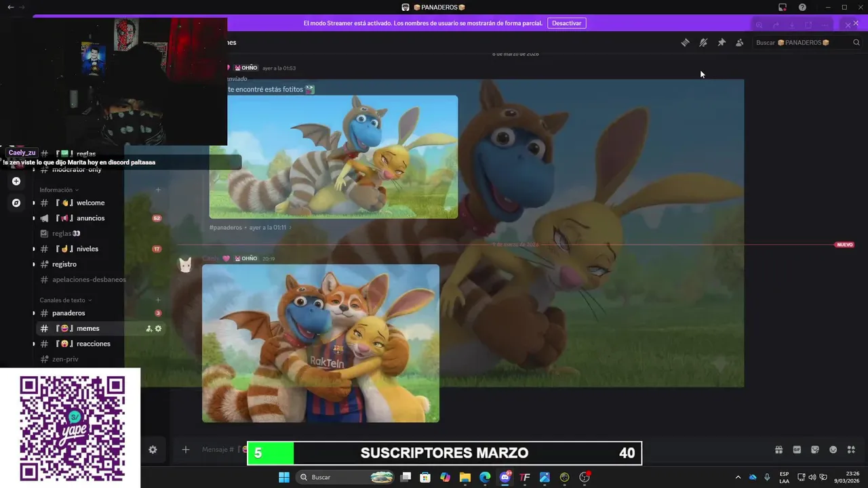Open the ESP LAA language selector
This screenshot has height=488, width=868.
point(784,477)
